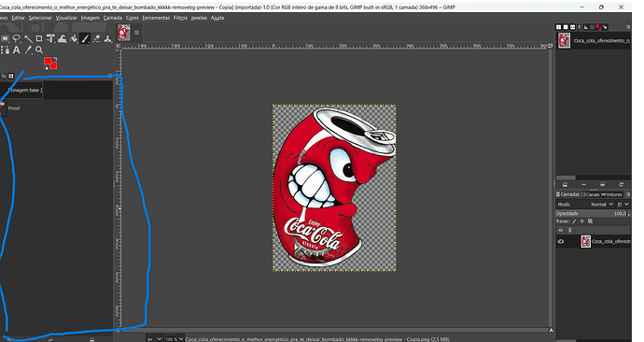Open the Filtros menu
The width and height of the screenshot is (644, 342).
tap(180, 18)
